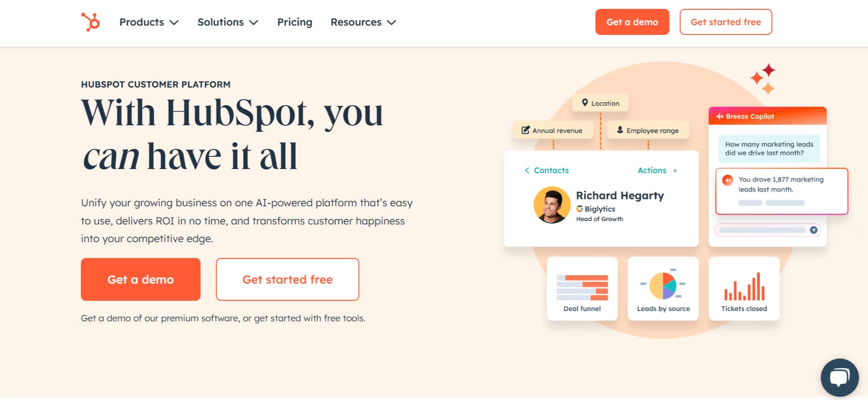
Task: Click the person icon on Employee range
Action: click(x=620, y=130)
